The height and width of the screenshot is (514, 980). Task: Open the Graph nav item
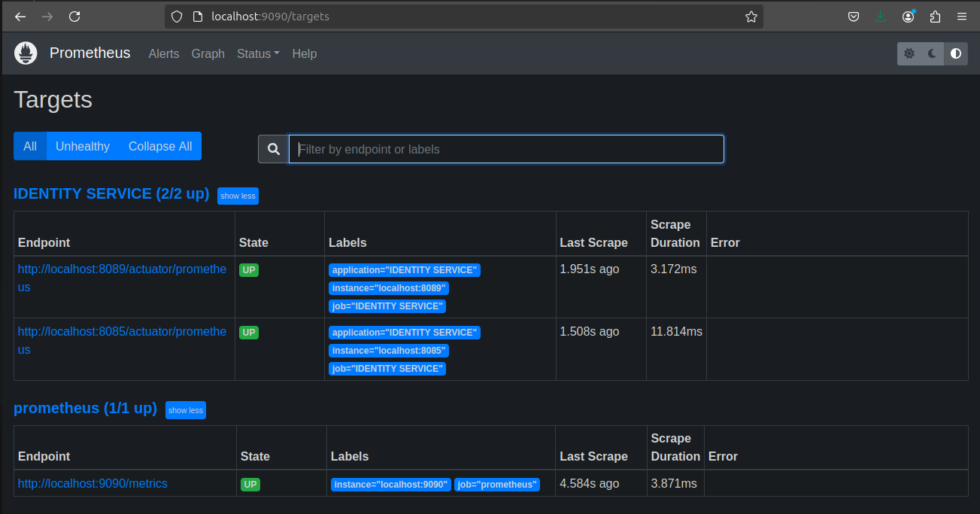click(x=208, y=53)
